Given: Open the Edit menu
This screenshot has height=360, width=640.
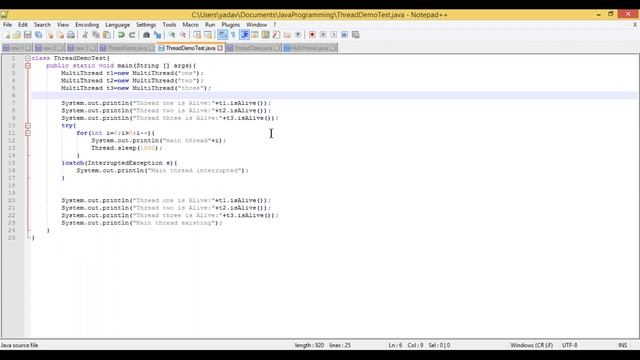Looking at the screenshot, I should 23,25.
